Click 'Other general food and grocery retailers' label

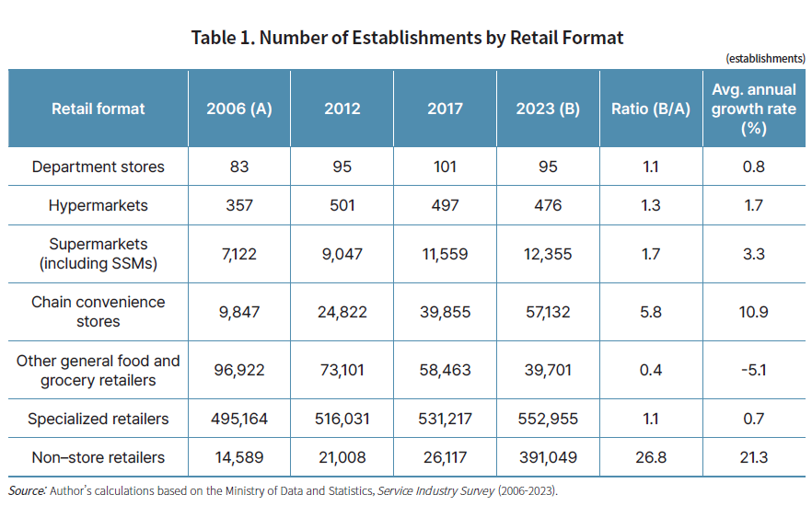tap(98, 370)
